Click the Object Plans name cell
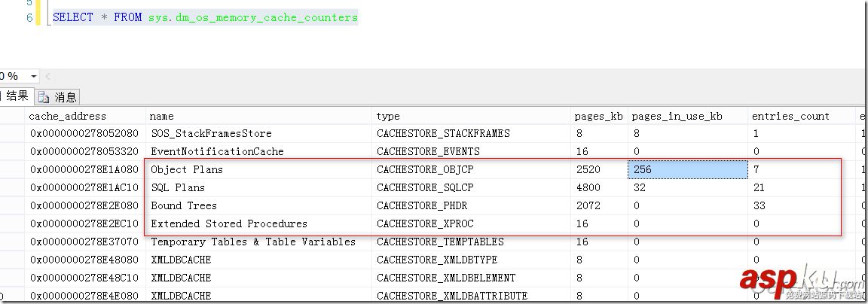This screenshot has width=868, height=304. pyautogui.click(x=187, y=169)
